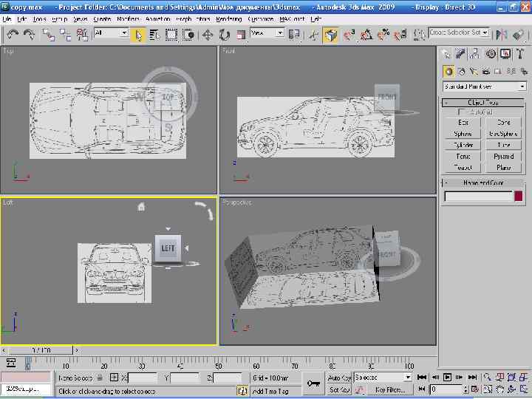Open the Modify command panel tab
Image resolution: width=532 pixels, height=399 pixels.
click(461, 54)
